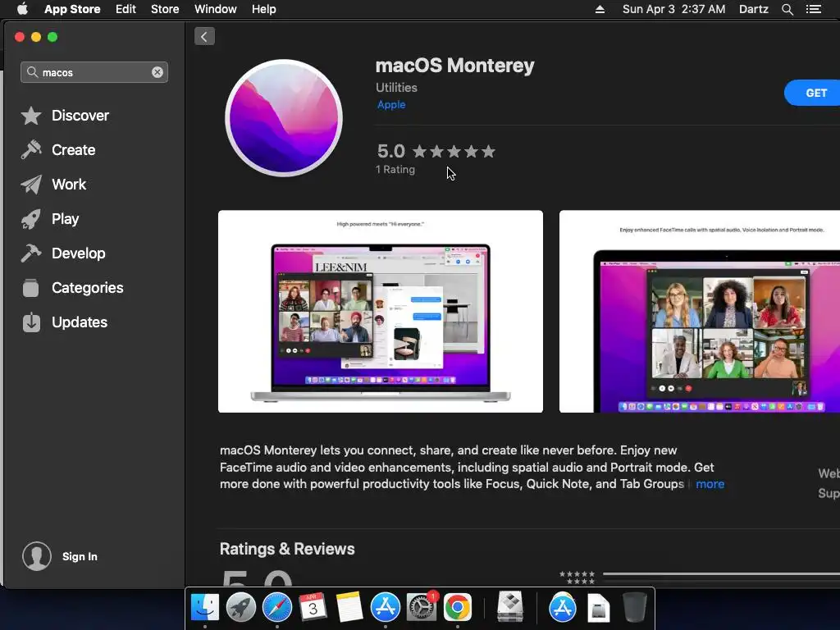
Task: Open the Work section paper plane icon
Action: click(31, 185)
